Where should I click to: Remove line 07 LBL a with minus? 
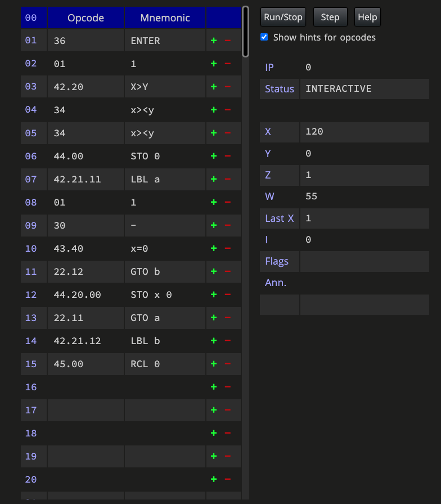click(228, 179)
